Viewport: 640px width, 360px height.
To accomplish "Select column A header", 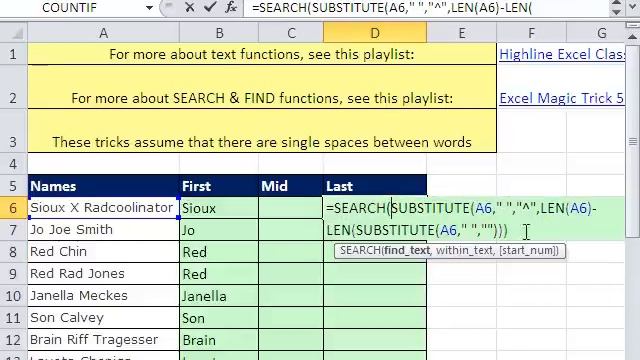I will [x=103, y=33].
